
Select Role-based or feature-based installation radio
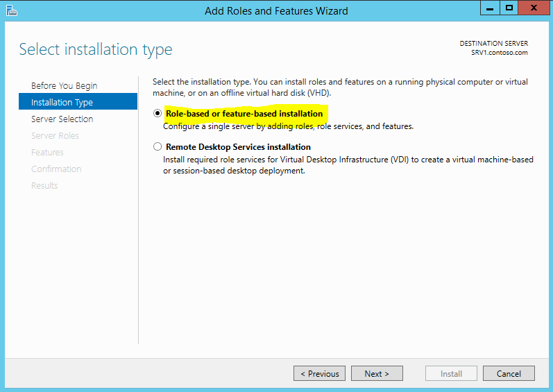pyautogui.click(x=158, y=114)
